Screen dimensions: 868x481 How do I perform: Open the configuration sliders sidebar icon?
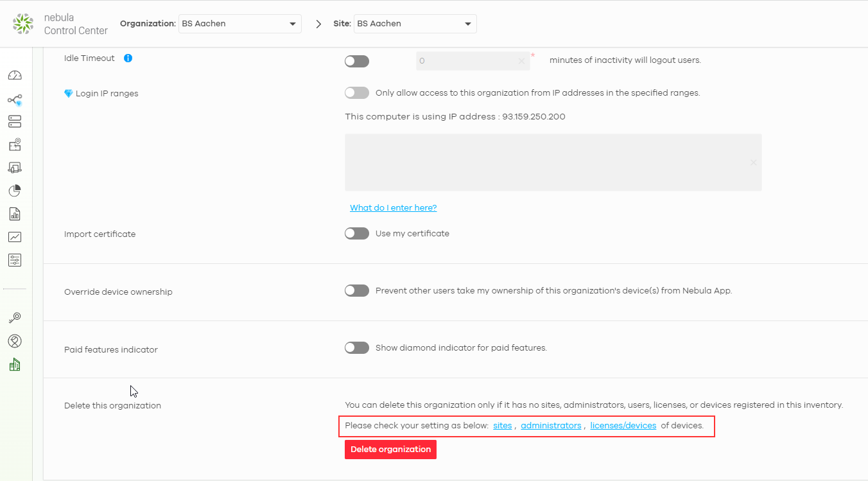pos(15,260)
